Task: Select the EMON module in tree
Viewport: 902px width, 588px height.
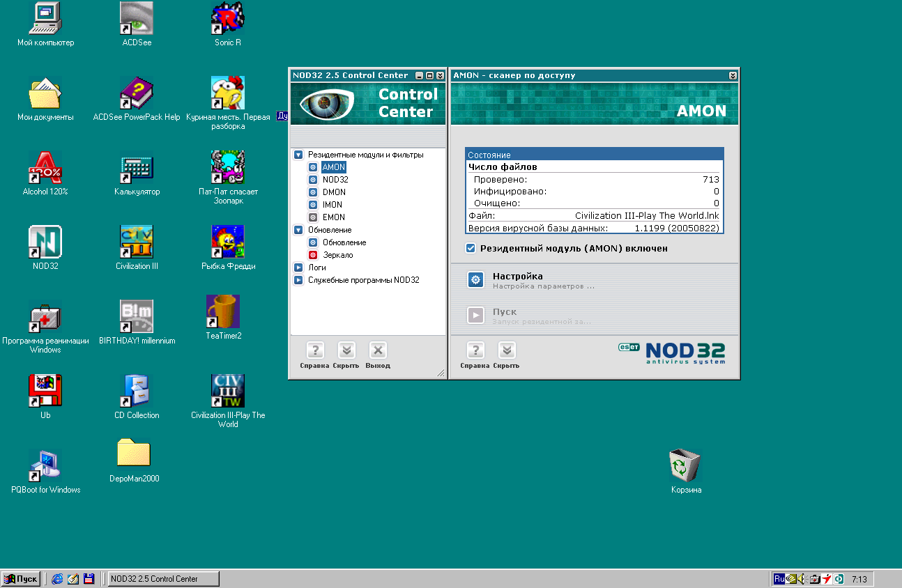Action: (334, 217)
